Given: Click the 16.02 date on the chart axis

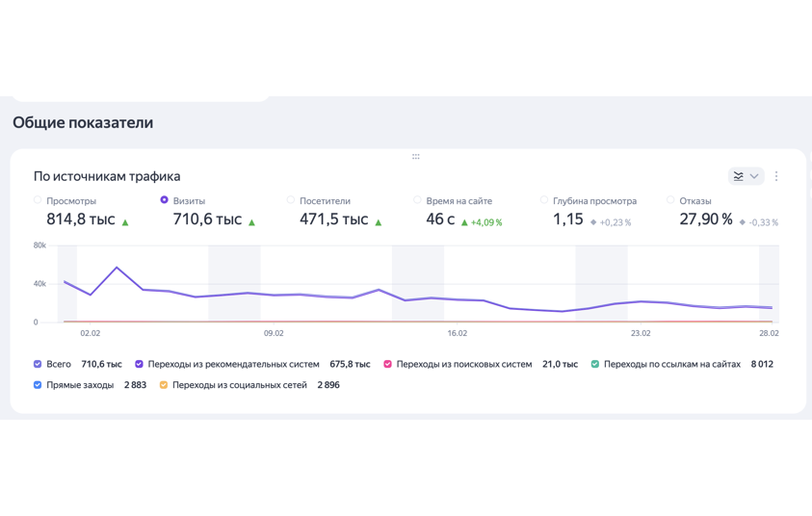Looking at the screenshot, I should (x=457, y=333).
